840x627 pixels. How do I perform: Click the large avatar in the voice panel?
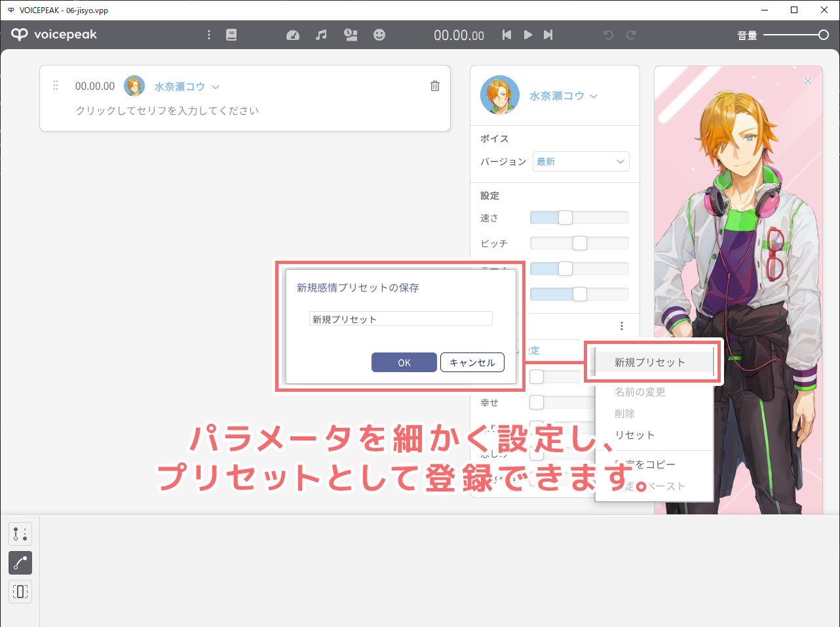click(500, 95)
